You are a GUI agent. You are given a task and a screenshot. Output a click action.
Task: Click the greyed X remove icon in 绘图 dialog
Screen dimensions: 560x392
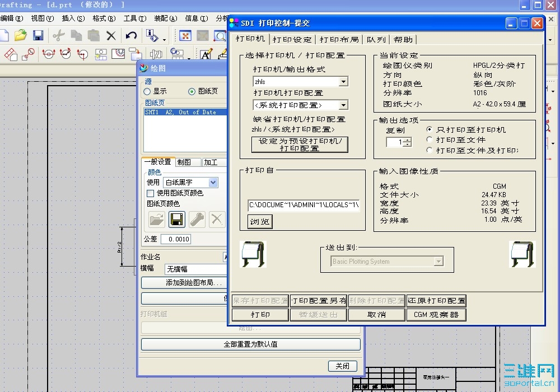point(217,219)
